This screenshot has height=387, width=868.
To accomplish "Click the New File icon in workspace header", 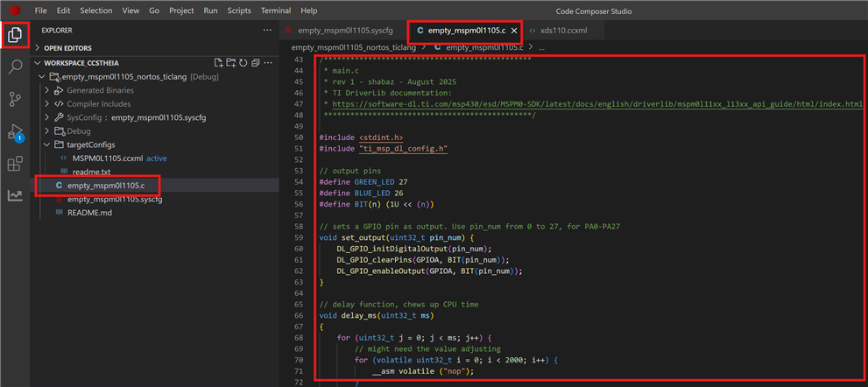I will [219, 62].
